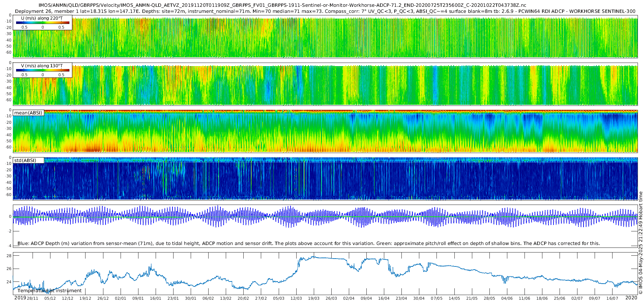Click the vertical IMOS copyright timestamp text
Viewport: 644px width, 304px height.
click(x=640, y=243)
